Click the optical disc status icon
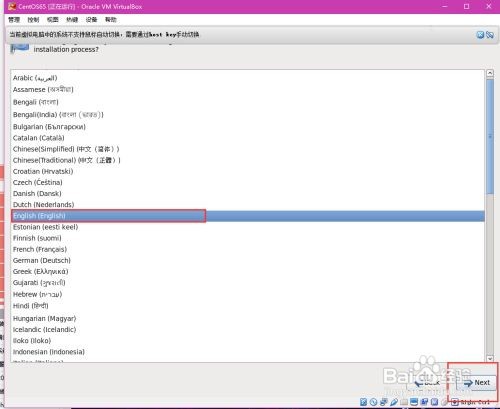Screen dimensions: 500x409 (373, 402)
